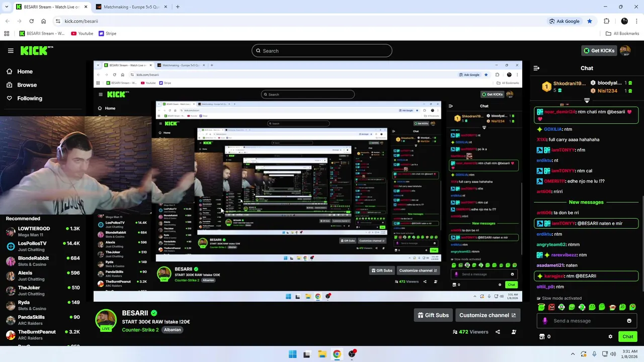
Task: Click the green Chat send button
Action: pyautogui.click(x=628, y=337)
